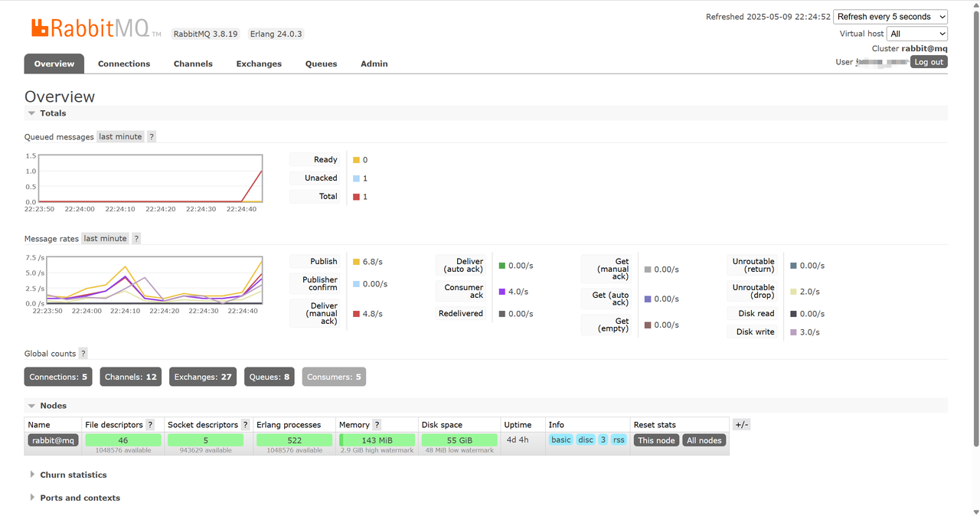Open the Exchanges tab
Screen dimensions: 980x516
click(x=259, y=64)
